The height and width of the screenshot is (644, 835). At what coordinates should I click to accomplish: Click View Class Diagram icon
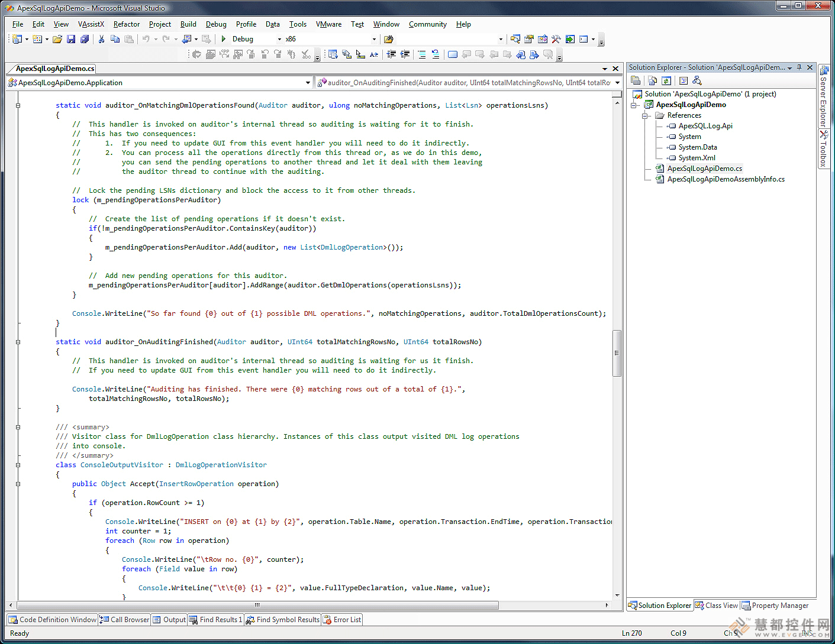[697, 80]
